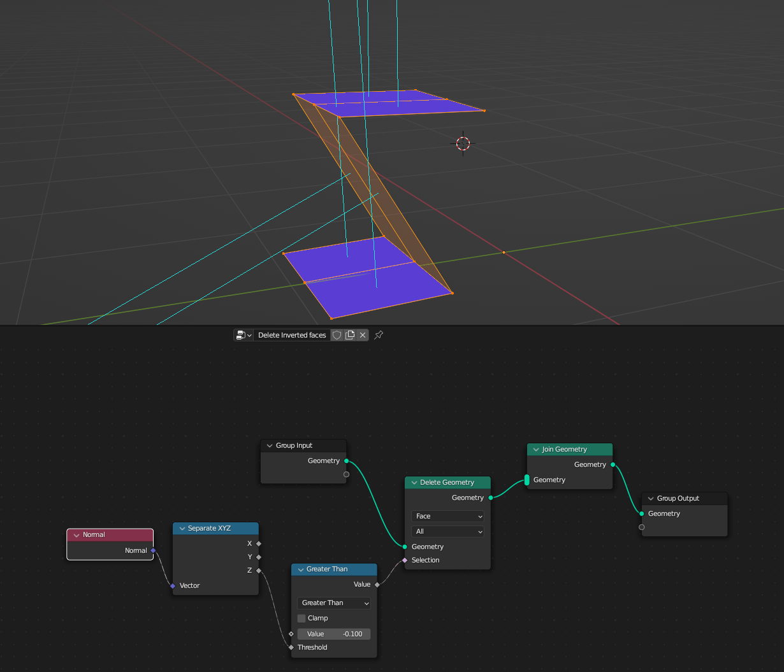Duplicate node group via new copy icon

349,334
